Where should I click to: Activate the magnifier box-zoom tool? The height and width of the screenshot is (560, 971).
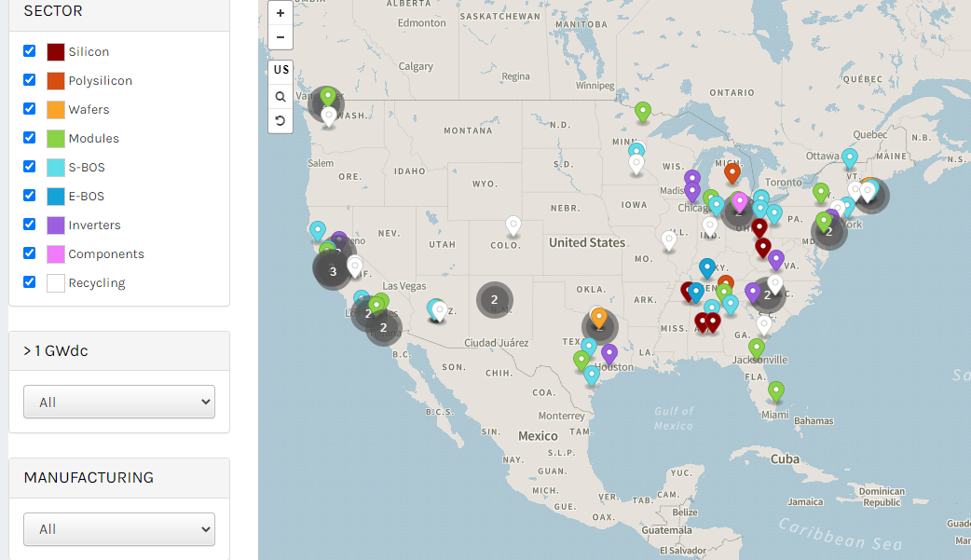(x=280, y=96)
